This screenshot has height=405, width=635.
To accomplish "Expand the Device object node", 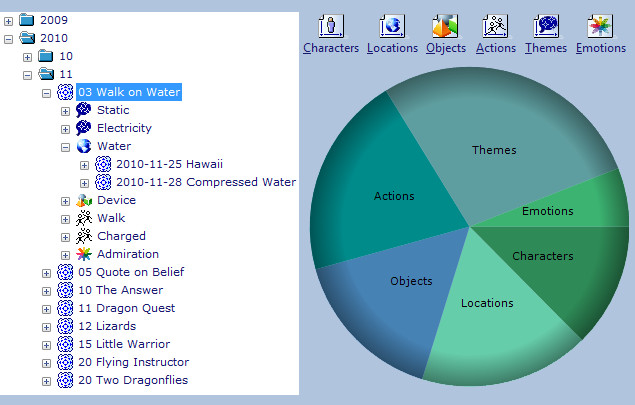I will (66, 201).
